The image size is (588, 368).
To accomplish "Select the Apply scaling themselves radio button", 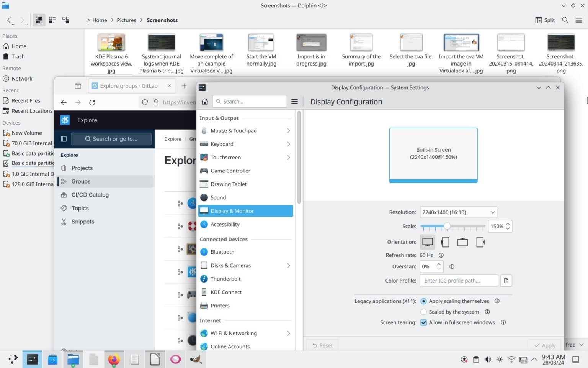I will 423,301.
